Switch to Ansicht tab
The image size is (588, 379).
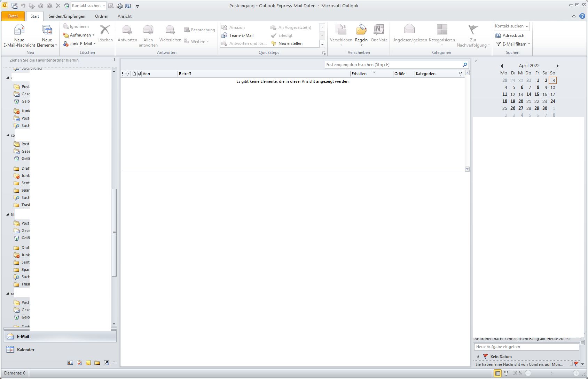(x=124, y=16)
